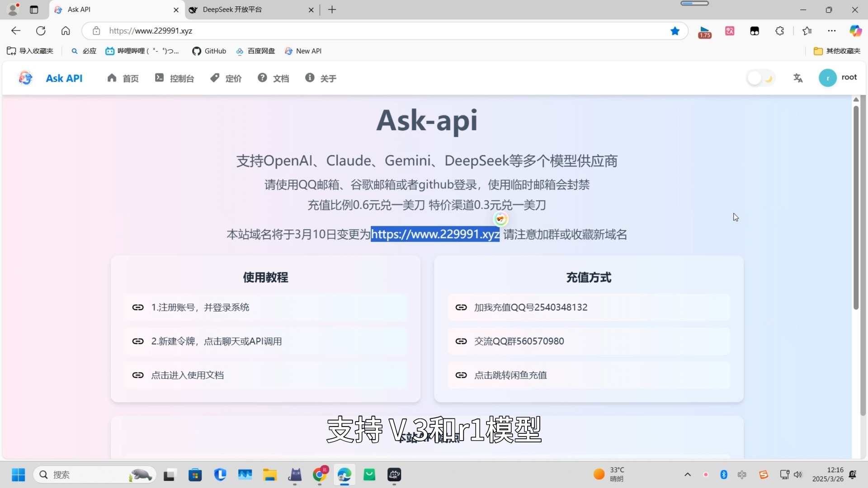Click the Ask API logo icon
The width and height of the screenshot is (868, 488).
pos(25,78)
